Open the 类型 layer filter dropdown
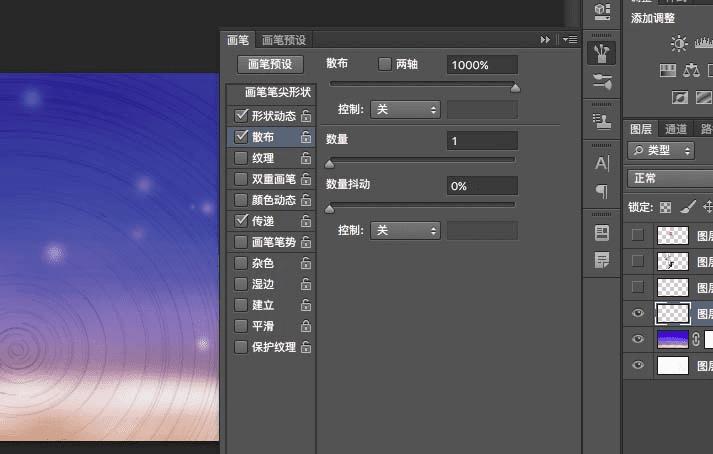 pyautogui.click(x=661, y=150)
